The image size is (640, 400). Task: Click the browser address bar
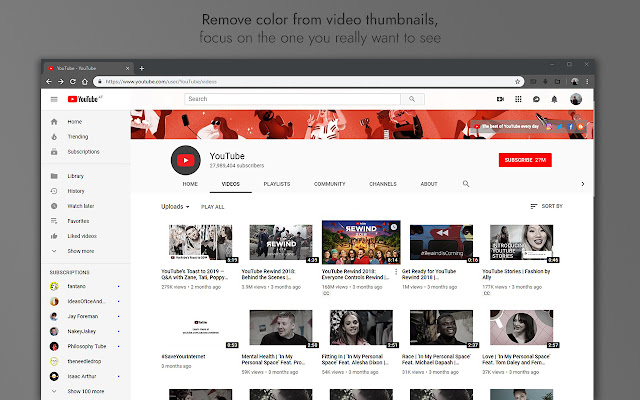[308, 82]
